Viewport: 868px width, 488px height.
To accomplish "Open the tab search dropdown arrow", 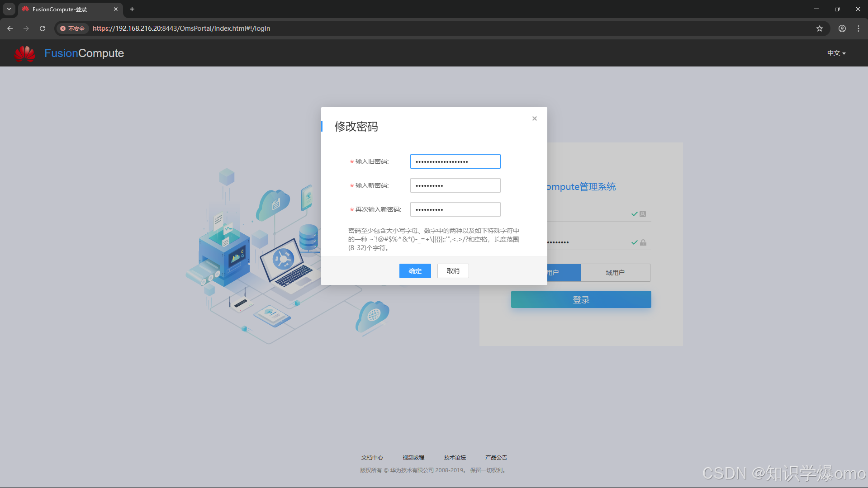I will tap(9, 9).
